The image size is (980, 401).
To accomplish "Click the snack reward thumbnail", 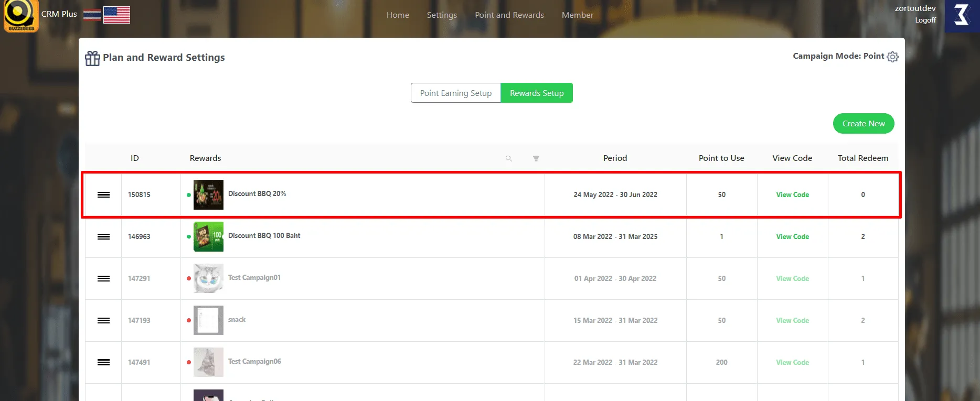I will pos(208,320).
